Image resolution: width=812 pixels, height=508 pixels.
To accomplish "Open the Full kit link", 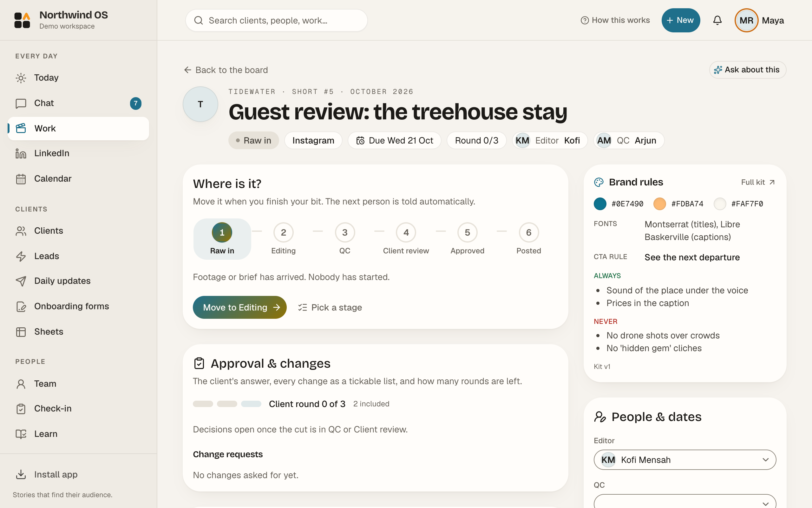I will [x=758, y=182].
